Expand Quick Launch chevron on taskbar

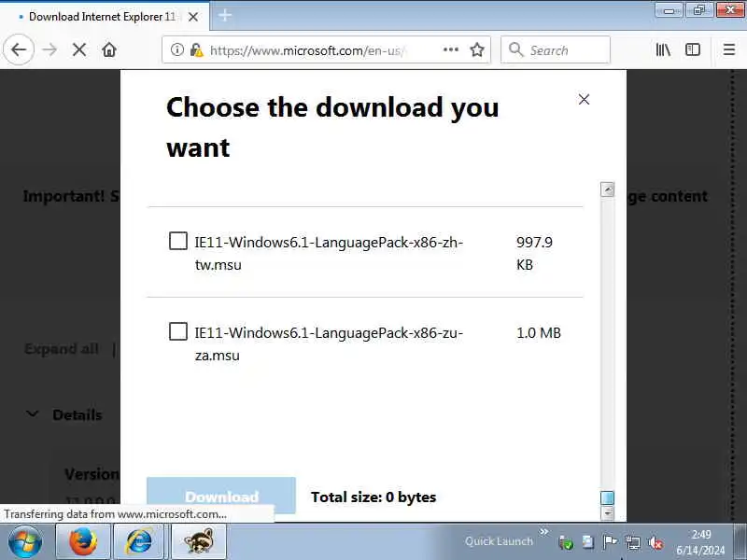tap(544, 531)
